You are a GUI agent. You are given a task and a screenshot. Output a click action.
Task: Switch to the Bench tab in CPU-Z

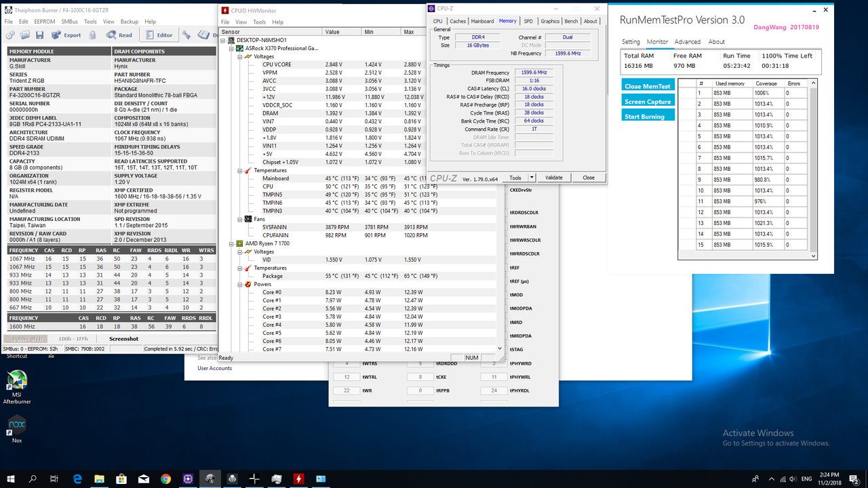[x=572, y=21]
